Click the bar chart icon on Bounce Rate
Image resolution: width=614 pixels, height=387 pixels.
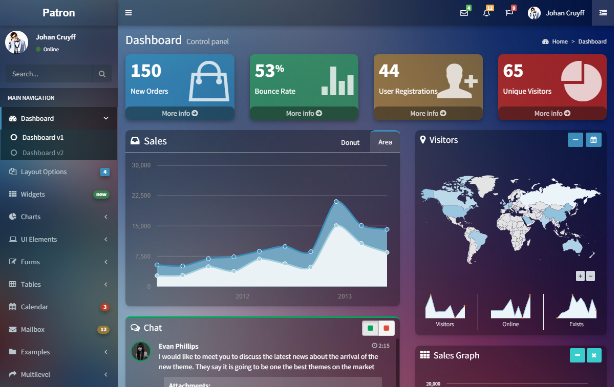coord(338,81)
